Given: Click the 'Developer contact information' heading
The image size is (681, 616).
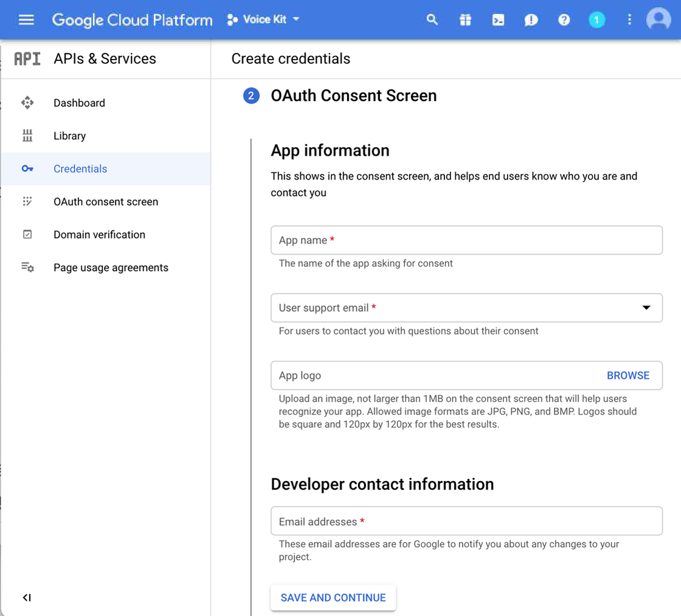Looking at the screenshot, I should pos(382,484).
